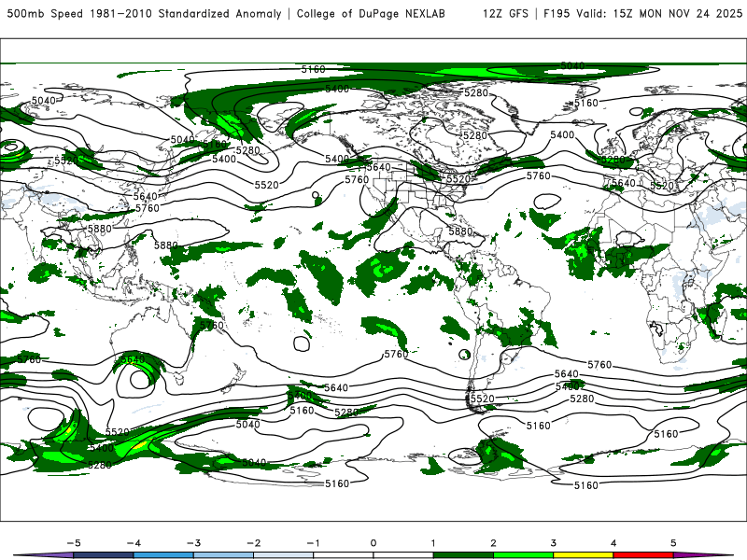The image size is (747, 560).
Task: Click the 5040 contour label at the map's top edge
Action: (x=572, y=65)
